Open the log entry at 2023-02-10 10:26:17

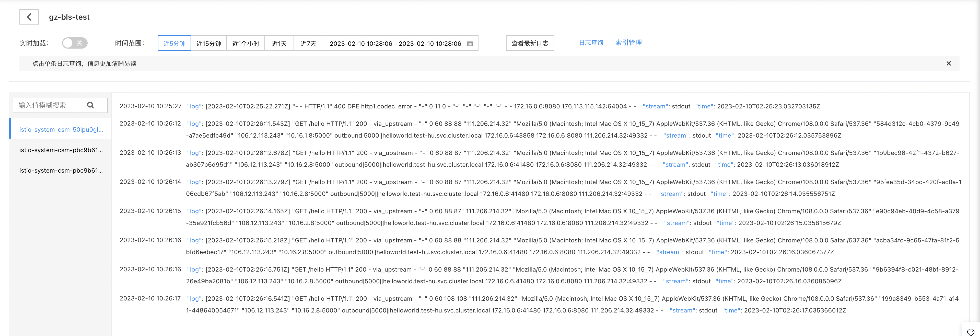coord(539,304)
